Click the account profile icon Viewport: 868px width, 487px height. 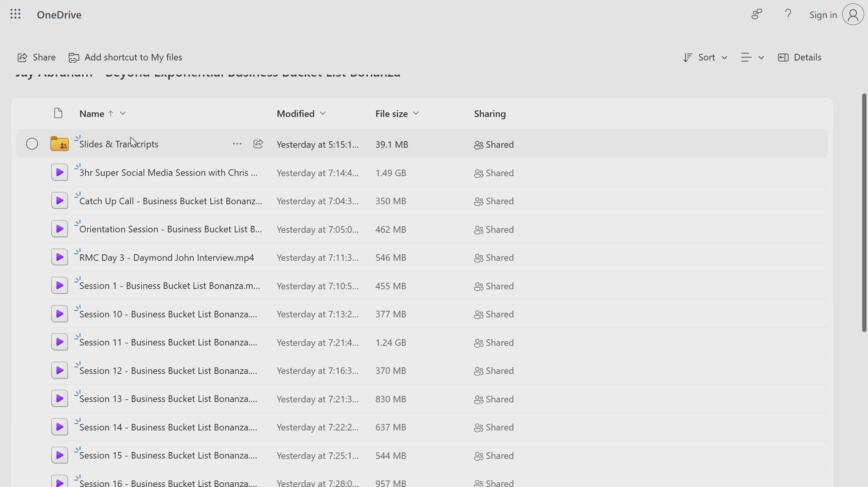(x=852, y=14)
